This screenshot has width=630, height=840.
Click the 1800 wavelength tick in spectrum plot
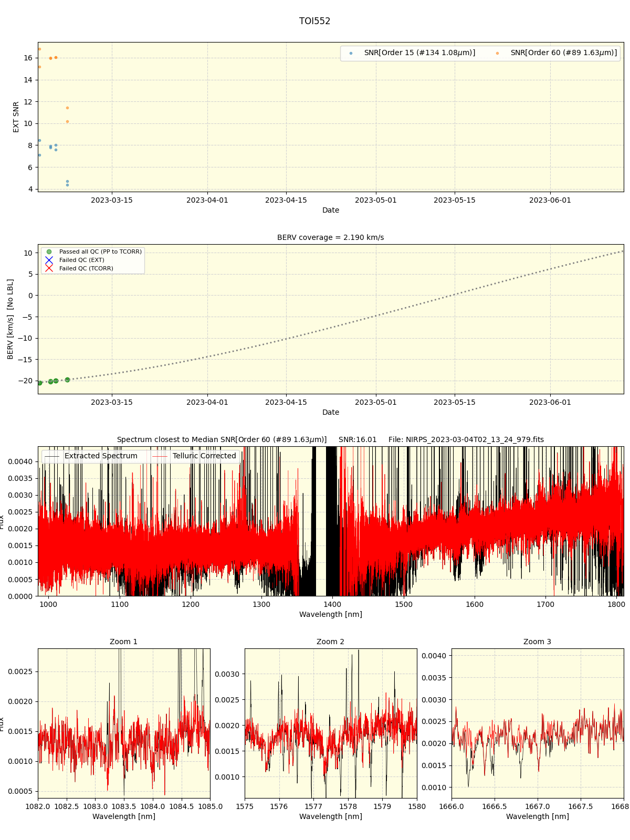[x=617, y=604]
